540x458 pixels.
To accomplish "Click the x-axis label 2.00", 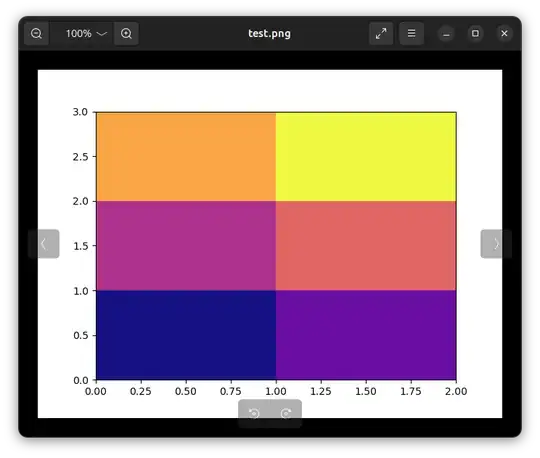I will tap(456, 391).
